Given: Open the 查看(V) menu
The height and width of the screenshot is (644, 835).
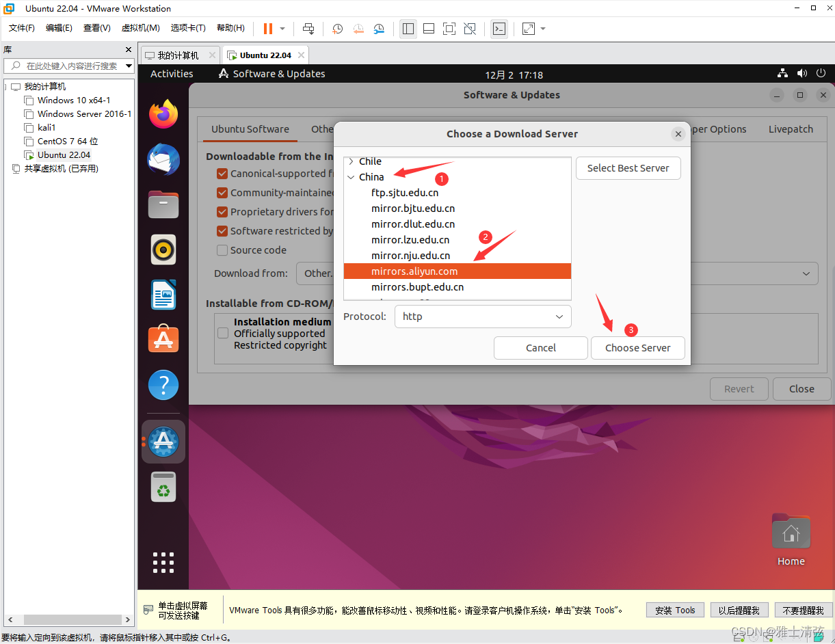Looking at the screenshot, I should (x=97, y=28).
